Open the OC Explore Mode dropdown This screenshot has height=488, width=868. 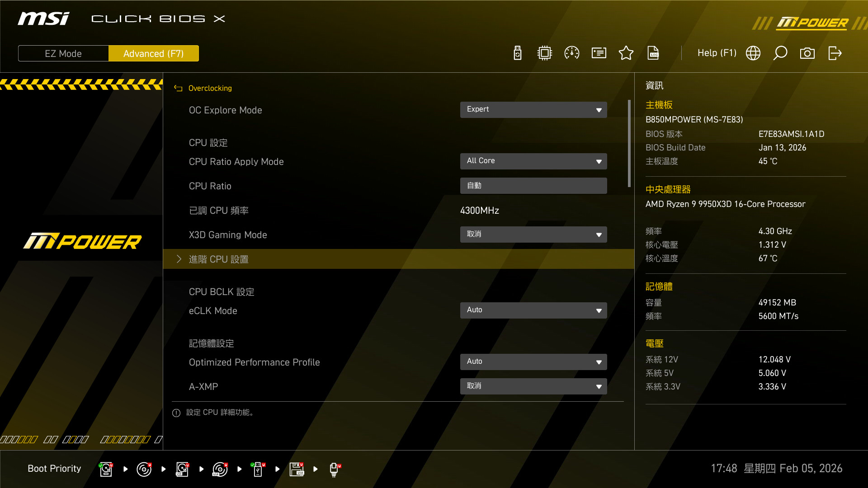tap(533, 110)
